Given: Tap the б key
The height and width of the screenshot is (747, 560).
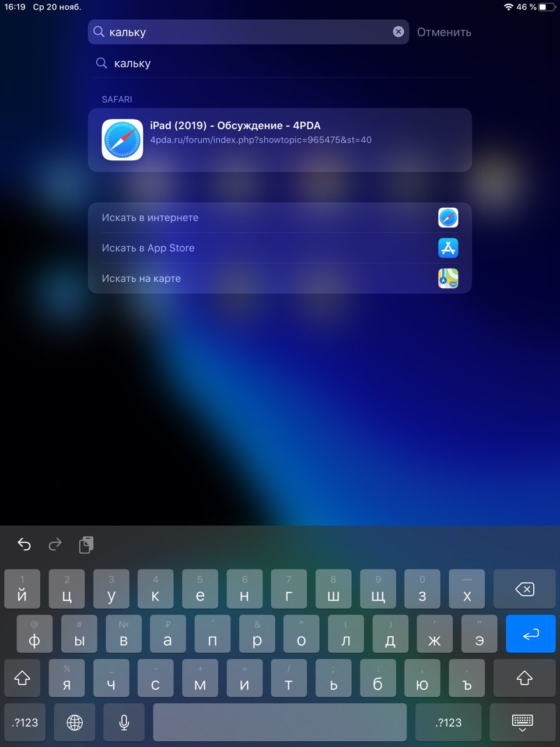Looking at the screenshot, I should point(378,678).
